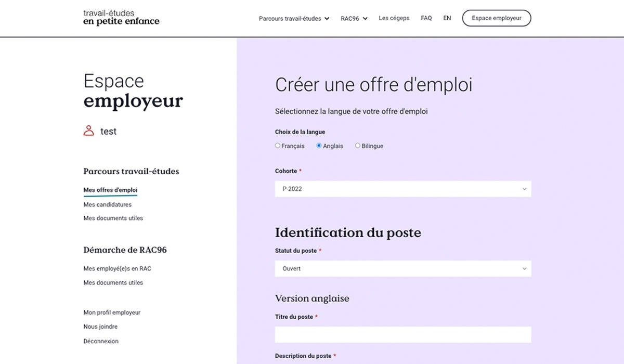Open Mes documents utiles under Démarche de RAC96
Viewport: 624px width, 364px height.
tap(113, 283)
